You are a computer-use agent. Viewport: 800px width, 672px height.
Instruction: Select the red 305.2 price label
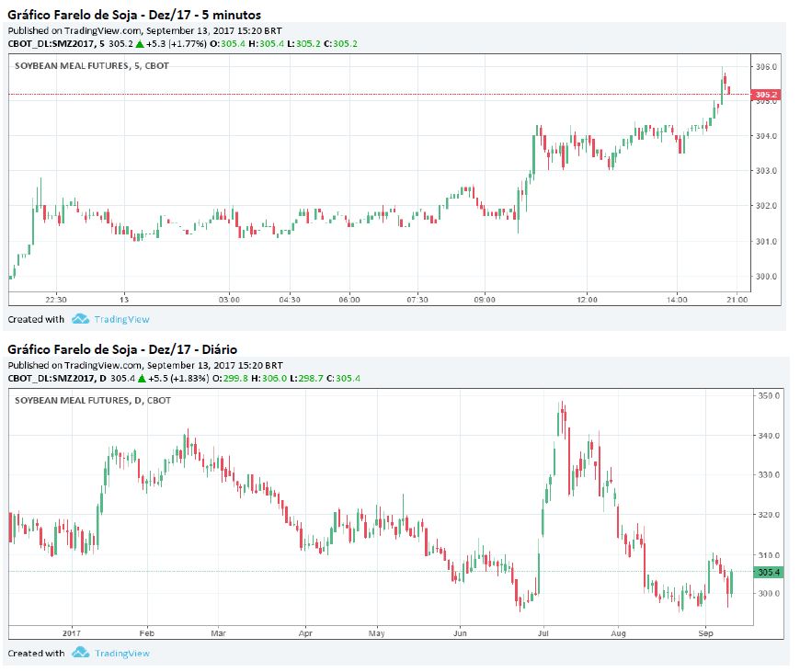pyautogui.click(x=765, y=95)
